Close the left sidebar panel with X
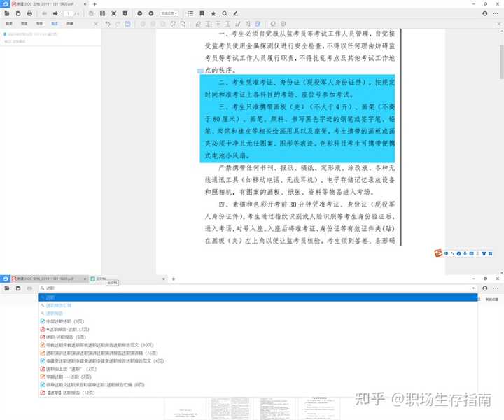The width and height of the screenshot is (504, 420). click(96, 24)
